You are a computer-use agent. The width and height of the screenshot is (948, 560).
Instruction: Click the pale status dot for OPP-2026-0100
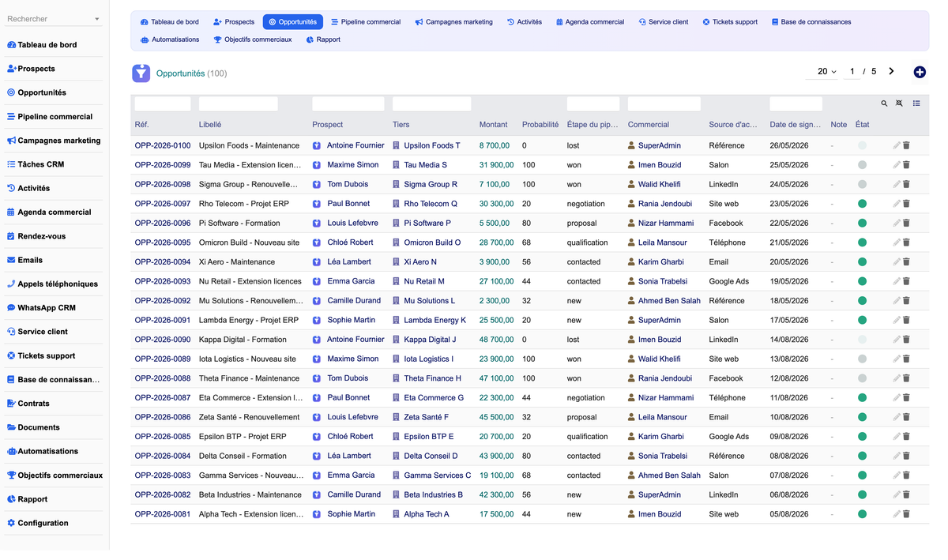(x=862, y=145)
